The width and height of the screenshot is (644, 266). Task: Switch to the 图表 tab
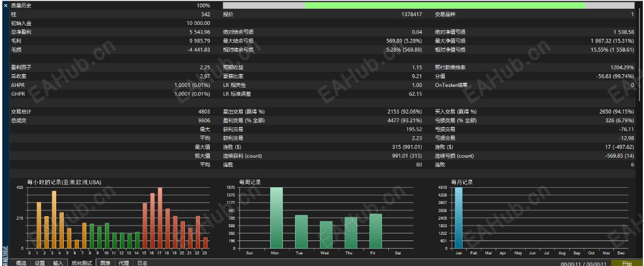click(x=105, y=263)
